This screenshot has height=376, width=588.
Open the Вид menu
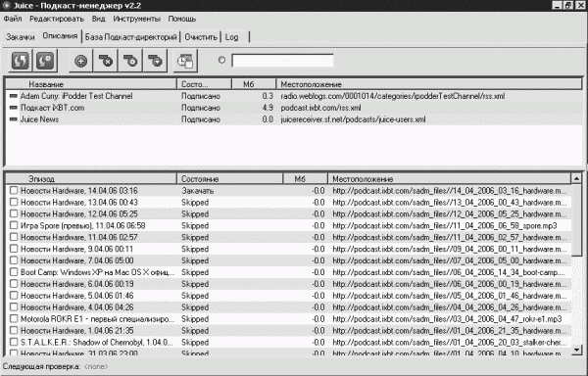pos(99,19)
